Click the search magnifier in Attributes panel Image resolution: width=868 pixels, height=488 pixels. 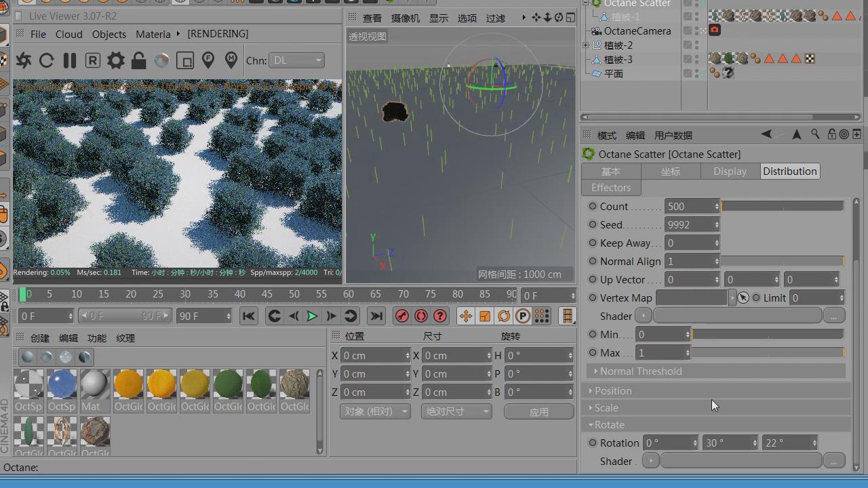[816, 134]
